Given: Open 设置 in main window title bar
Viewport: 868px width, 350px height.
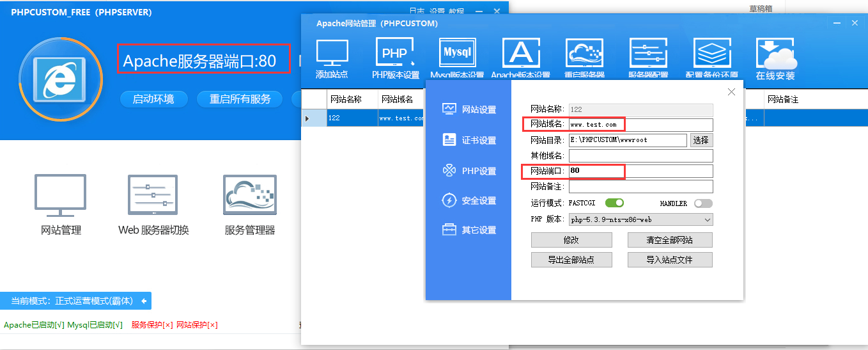Looking at the screenshot, I should click(x=437, y=12).
